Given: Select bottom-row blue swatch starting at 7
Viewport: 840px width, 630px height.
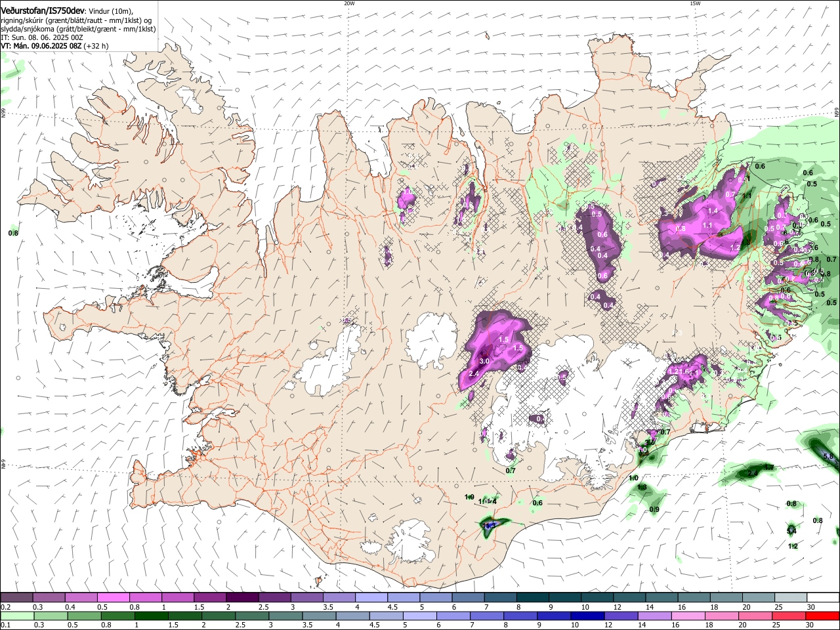Looking at the screenshot, I should (486, 616).
